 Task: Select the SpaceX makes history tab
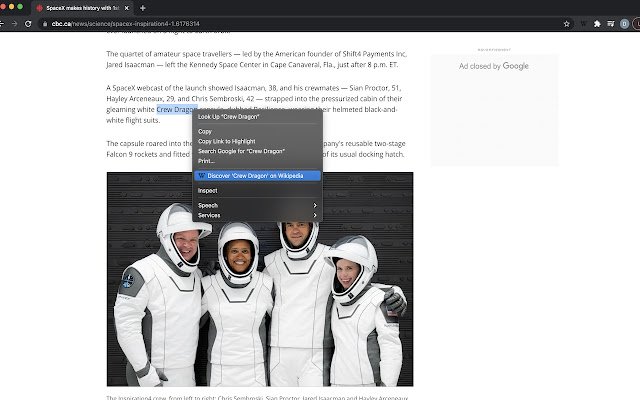pos(83,8)
